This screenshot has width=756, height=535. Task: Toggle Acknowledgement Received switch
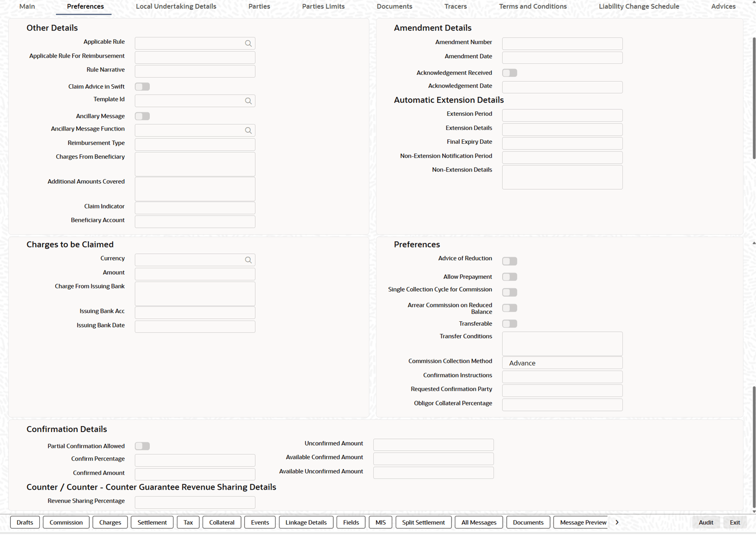510,73
